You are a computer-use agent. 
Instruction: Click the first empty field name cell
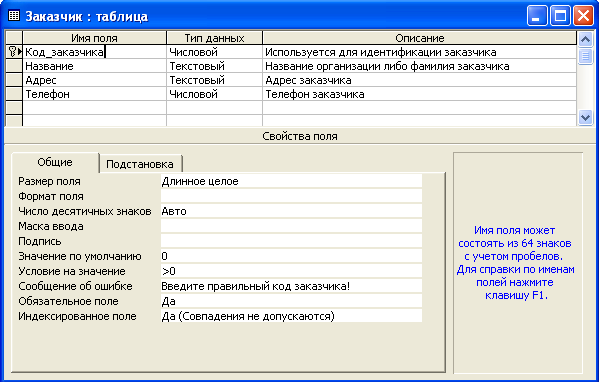[95, 108]
